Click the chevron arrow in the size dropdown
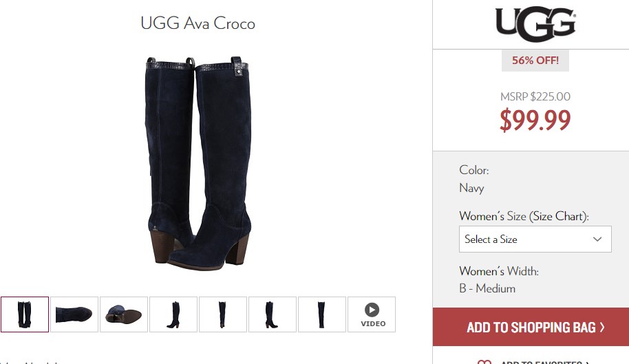Image resolution: width=629 pixels, height=364 pixels. (x=597, y=239)
